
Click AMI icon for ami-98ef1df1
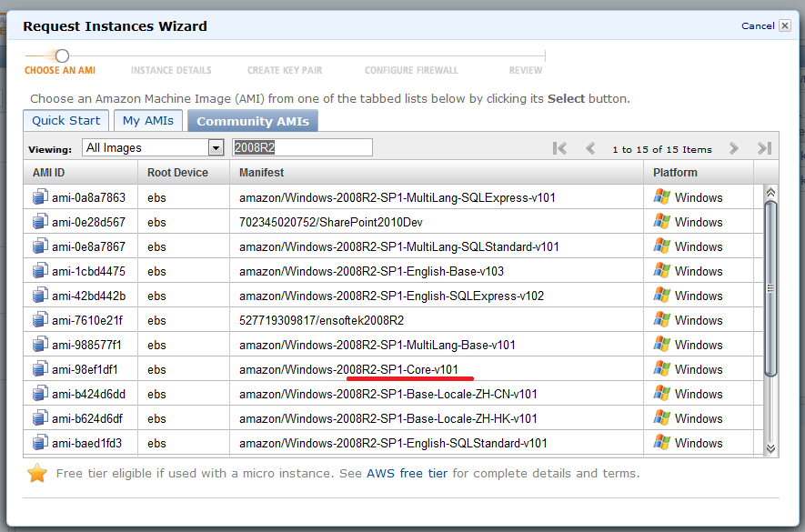tap(41, 369)
